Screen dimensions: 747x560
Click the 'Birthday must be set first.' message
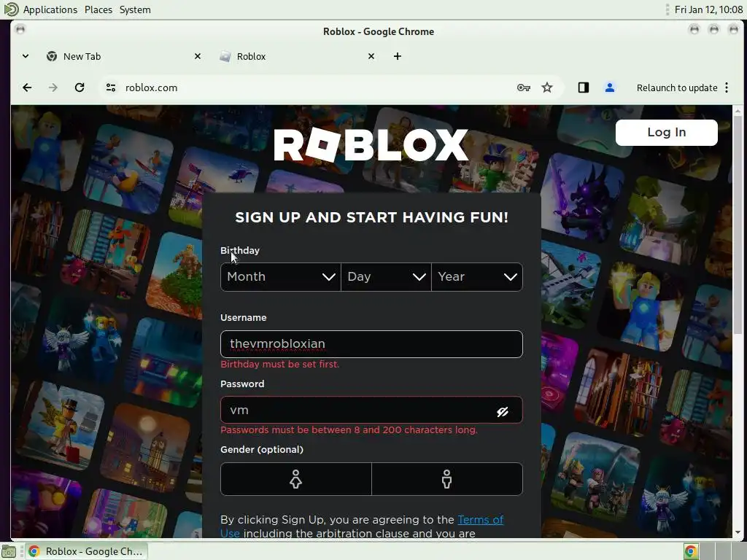point(279,365)
